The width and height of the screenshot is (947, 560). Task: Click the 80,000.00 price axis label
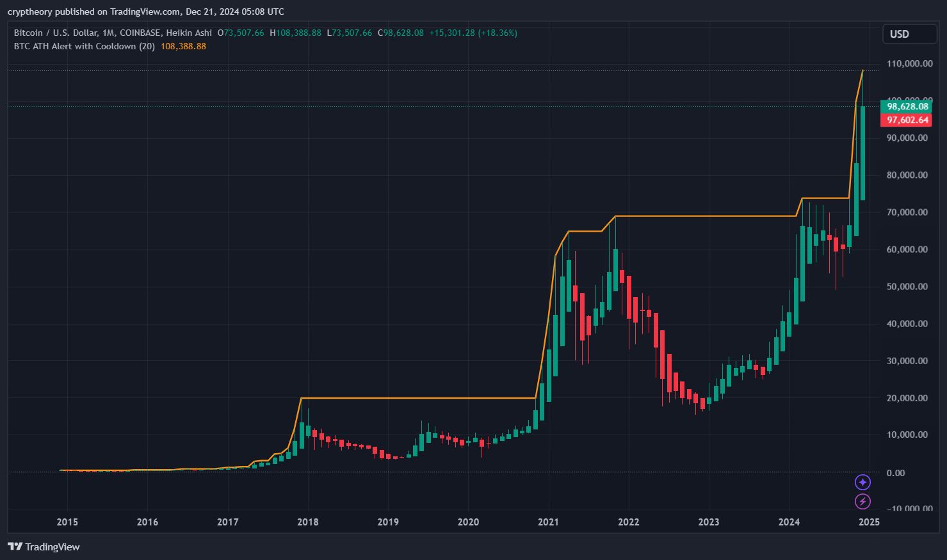pos(907,175)
